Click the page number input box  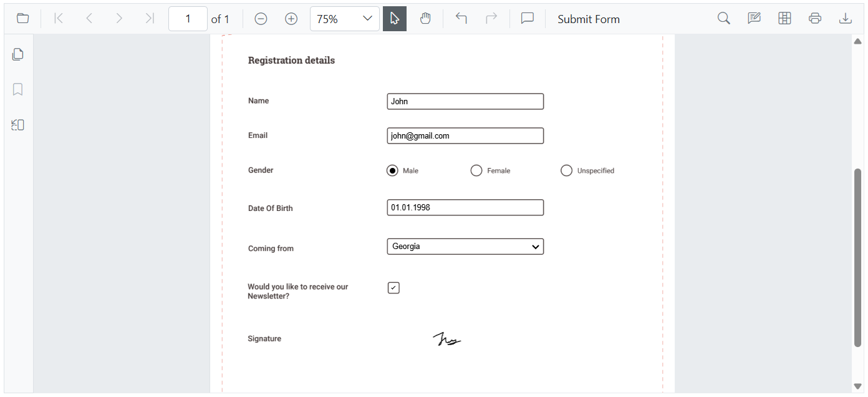click(188, 19)
